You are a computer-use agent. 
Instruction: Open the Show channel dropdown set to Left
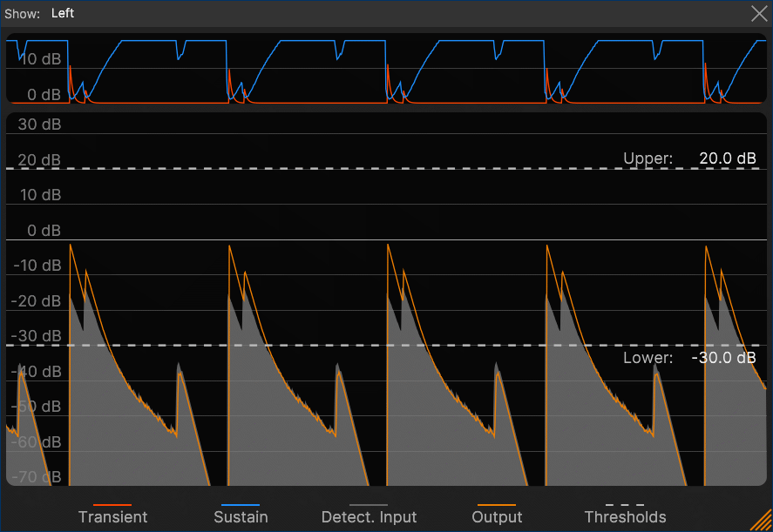(63, 13)
